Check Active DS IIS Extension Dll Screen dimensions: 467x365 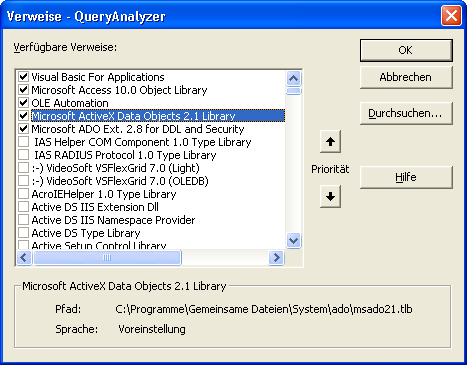[x=23, y=207]
